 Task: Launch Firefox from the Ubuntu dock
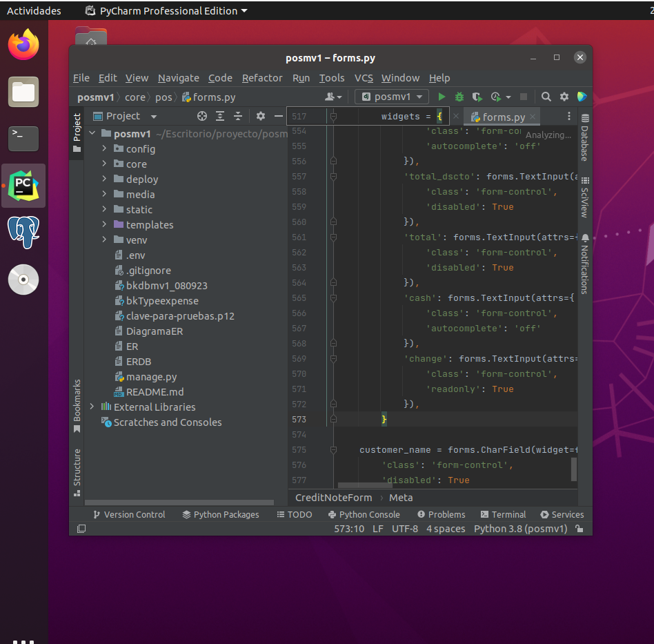23,45
